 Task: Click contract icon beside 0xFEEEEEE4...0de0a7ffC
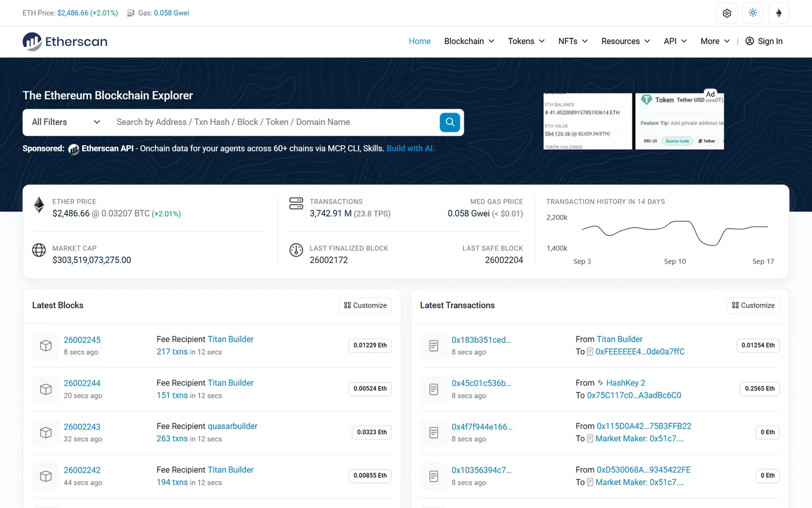pos(590,351)
